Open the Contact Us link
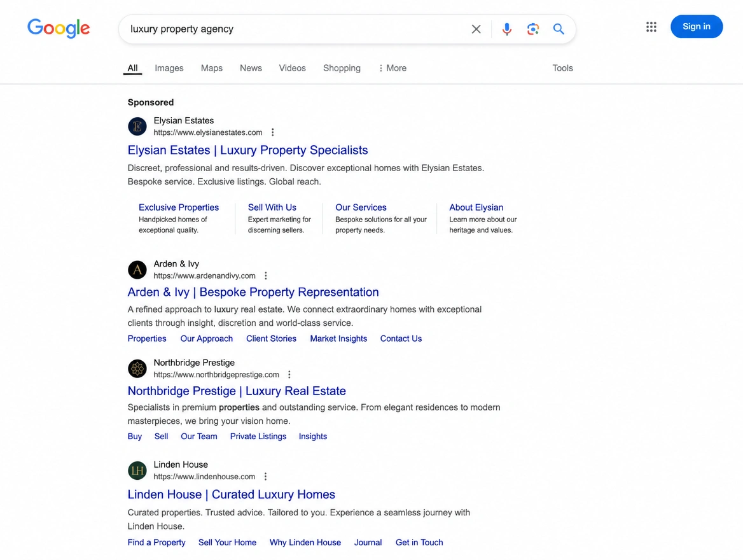Viewport: 743px width, 560px height. click(401, 339)
